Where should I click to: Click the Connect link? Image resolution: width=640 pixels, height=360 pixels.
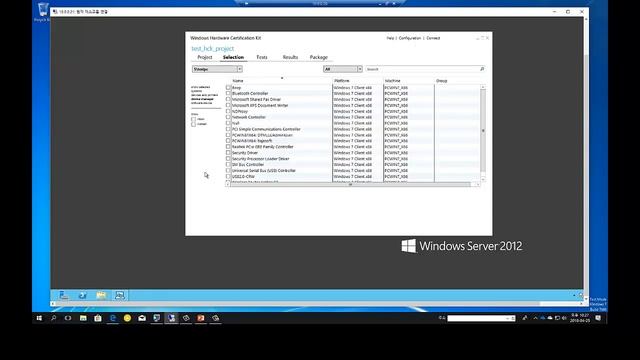pos(433,38)
